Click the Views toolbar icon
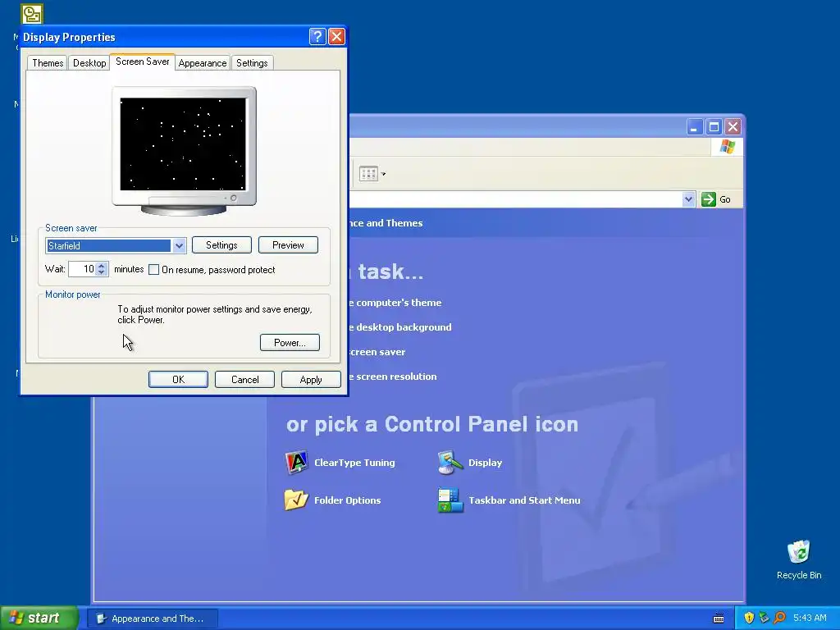 pos(368,174)
